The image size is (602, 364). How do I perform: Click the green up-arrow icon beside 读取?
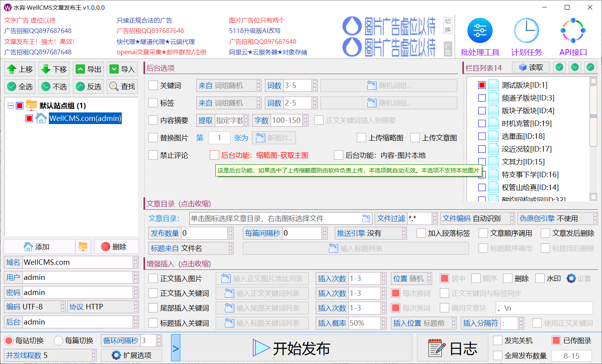(x=590, y=67)
